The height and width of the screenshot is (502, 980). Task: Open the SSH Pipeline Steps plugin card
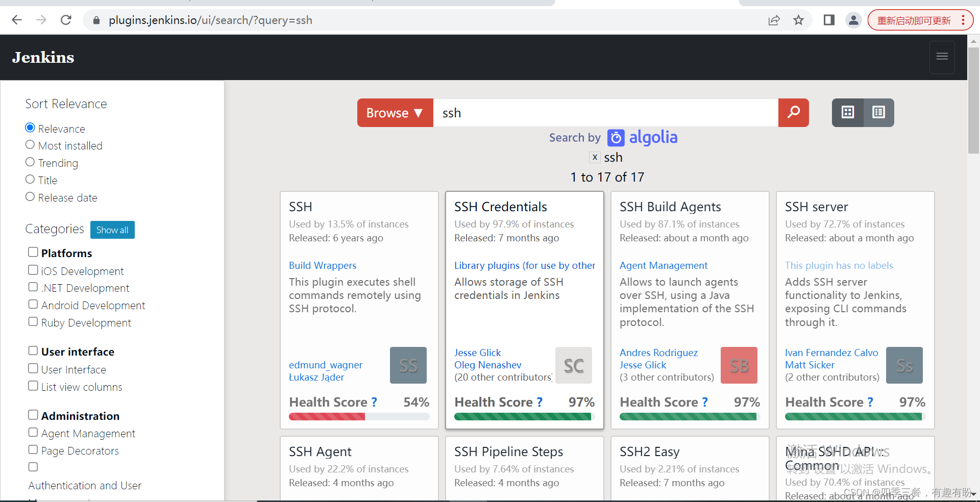coord(525,468)
